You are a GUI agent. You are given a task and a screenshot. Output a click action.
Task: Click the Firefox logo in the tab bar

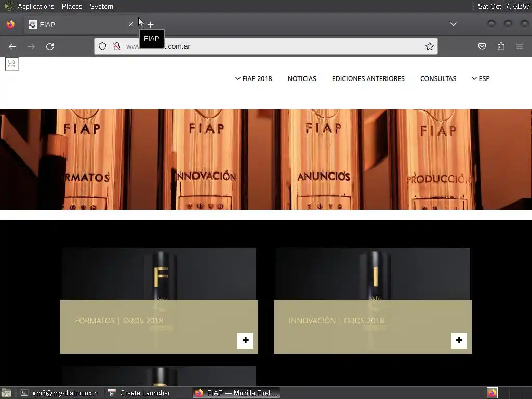[x=10, y=24]
